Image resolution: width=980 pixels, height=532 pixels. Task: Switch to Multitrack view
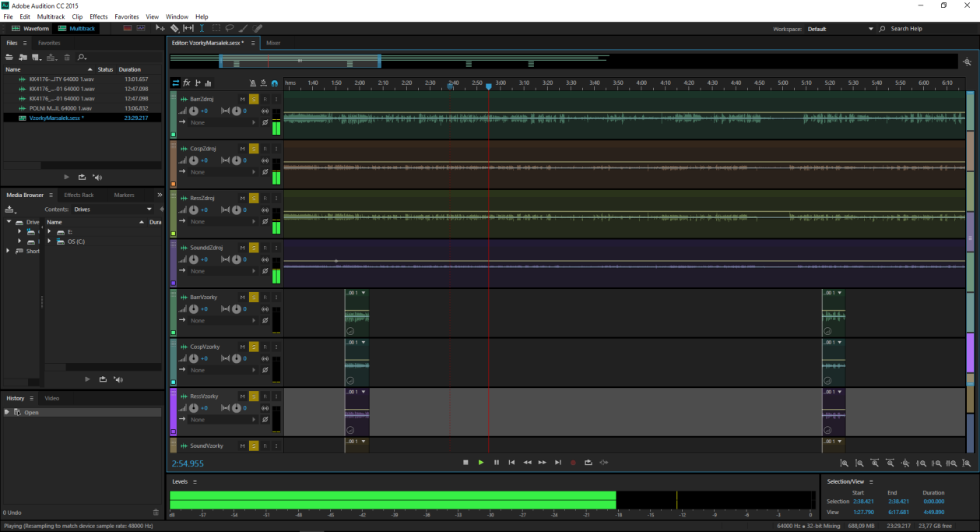77,29
